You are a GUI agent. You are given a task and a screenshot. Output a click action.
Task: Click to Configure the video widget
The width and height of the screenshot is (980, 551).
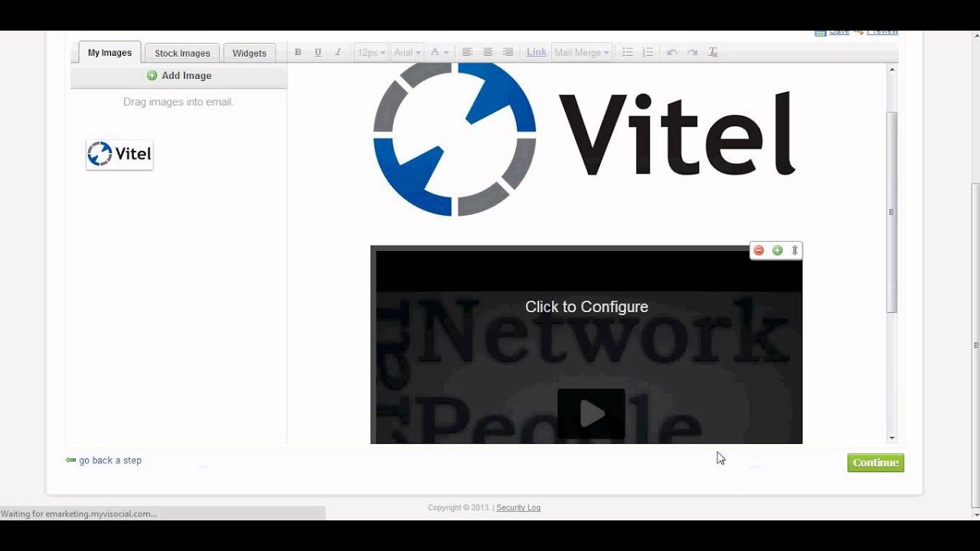click(x=586, y=307)
